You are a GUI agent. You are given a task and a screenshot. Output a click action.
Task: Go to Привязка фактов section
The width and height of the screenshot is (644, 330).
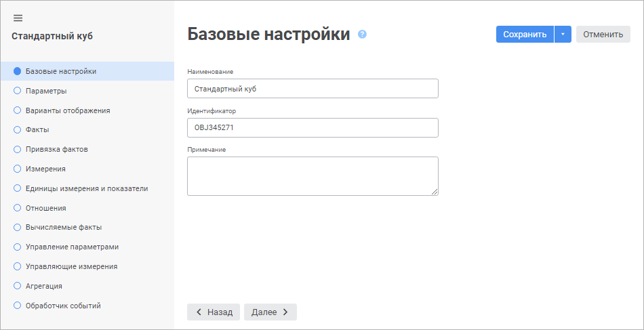[x=56, y=149]
